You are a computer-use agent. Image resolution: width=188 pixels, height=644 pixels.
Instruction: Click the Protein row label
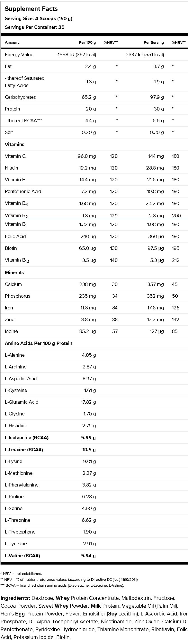[12, 109]
